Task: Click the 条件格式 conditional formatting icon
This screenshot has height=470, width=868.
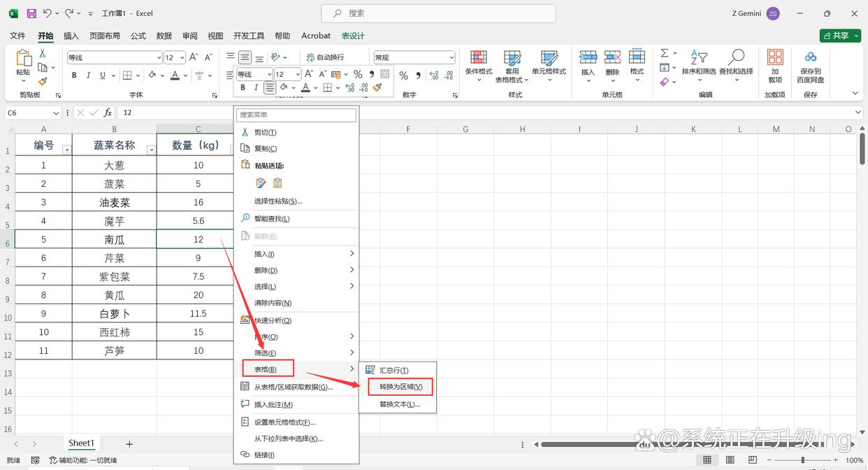Action: pos(479,57)
